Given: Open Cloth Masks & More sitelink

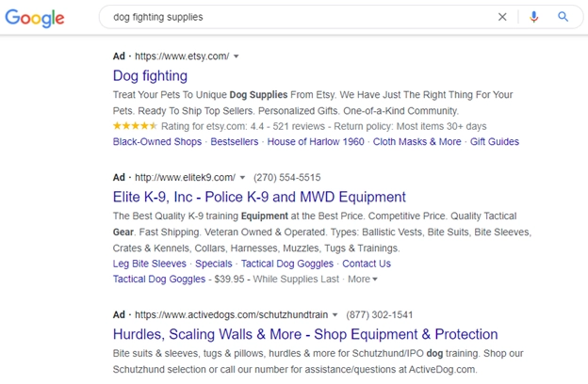Looking at the screenshot, I should [416, 142].
